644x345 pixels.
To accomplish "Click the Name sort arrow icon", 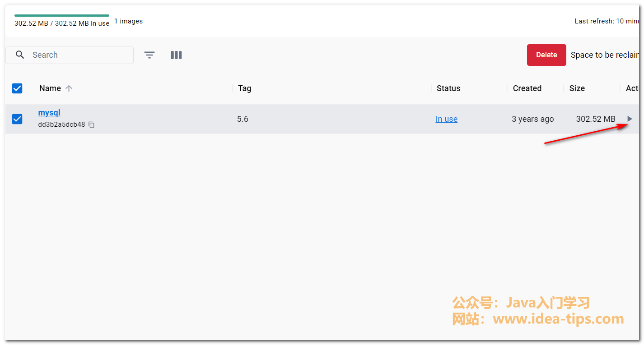I will pyautogui.click(x=69, y=88).
